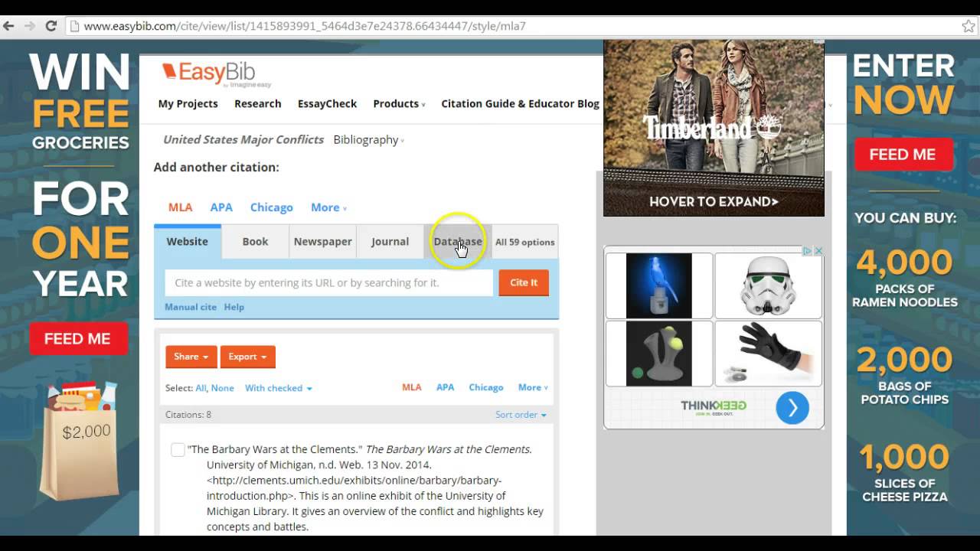Open the Products dropdown menu
Viewport: 980px width, 551px height.
(399, 103)
